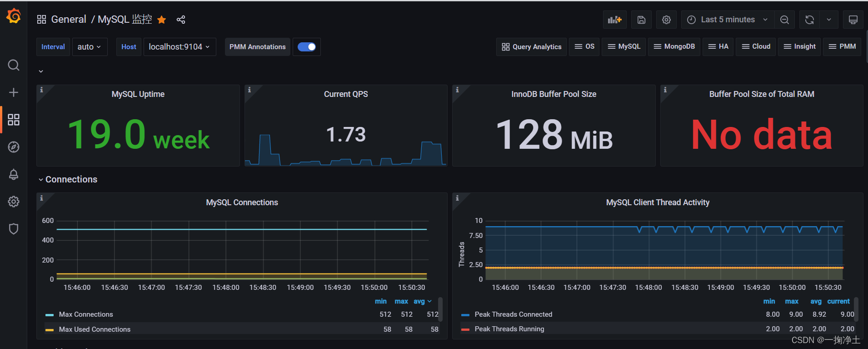Open the OS dashboards menu

point(584,47)
